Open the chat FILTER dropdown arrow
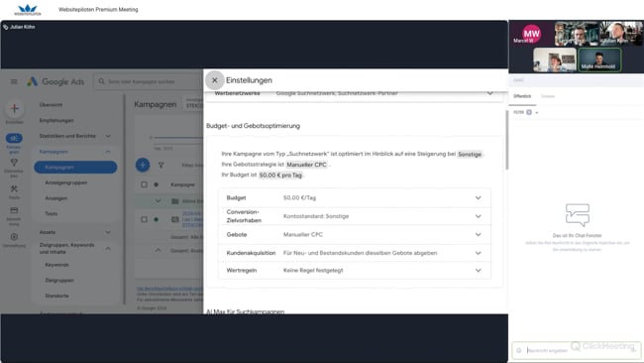Image resolution: width=644 pixels, height=363 pixels. tap(537, 113)
